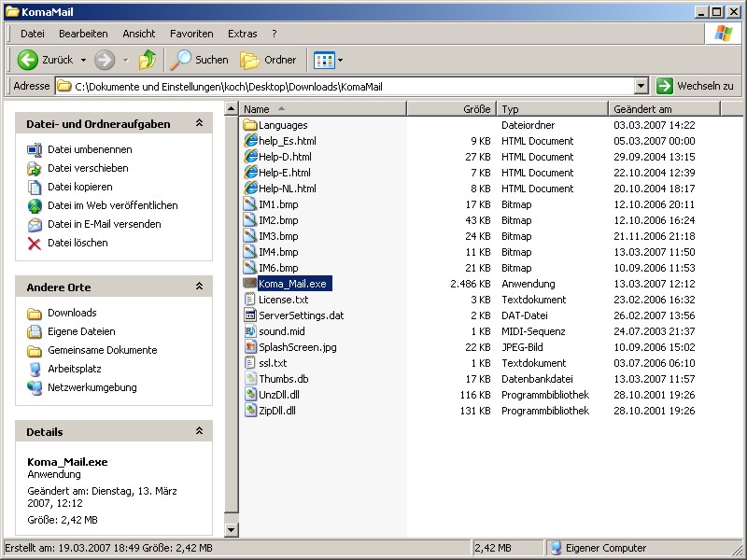Select the sound.mid MIDI icon
747x560 pixels.
click(x=250, y=331)
